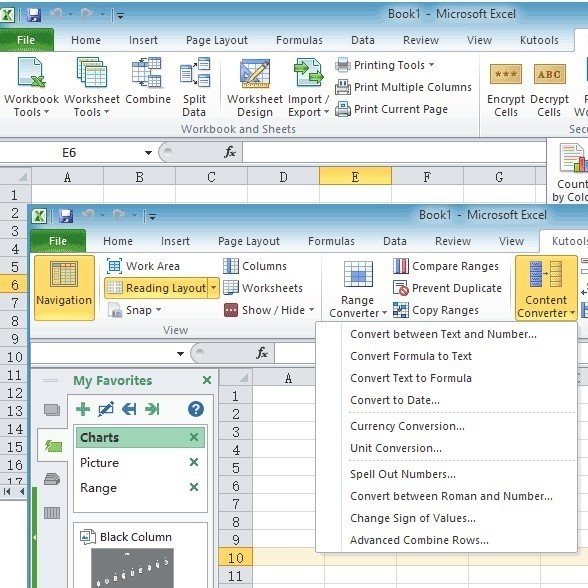Expand the Printing Tools dropdown
Viewport: 588px width, 588px height.
(x=431, y=65)
